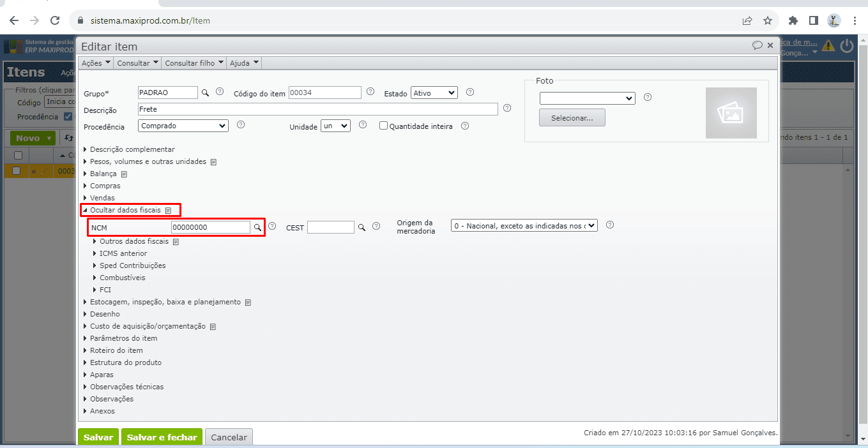Click the Salvar button
The height and width of the screenshot is (448, 868).
[x=98, y=437]
